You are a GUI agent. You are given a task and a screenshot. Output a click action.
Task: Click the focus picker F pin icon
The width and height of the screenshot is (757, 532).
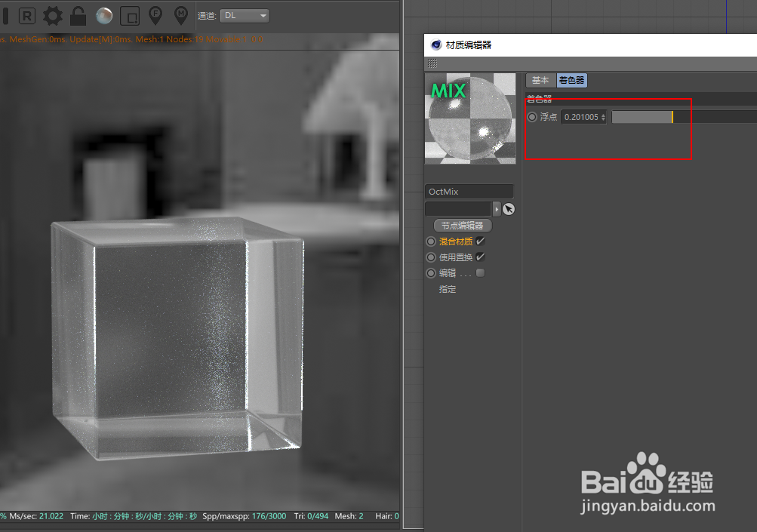coord(155,15)
